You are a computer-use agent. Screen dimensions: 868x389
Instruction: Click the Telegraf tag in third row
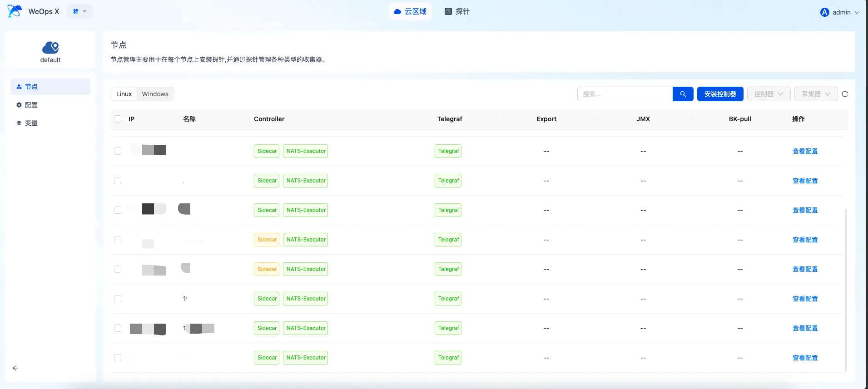coord(448,210)
